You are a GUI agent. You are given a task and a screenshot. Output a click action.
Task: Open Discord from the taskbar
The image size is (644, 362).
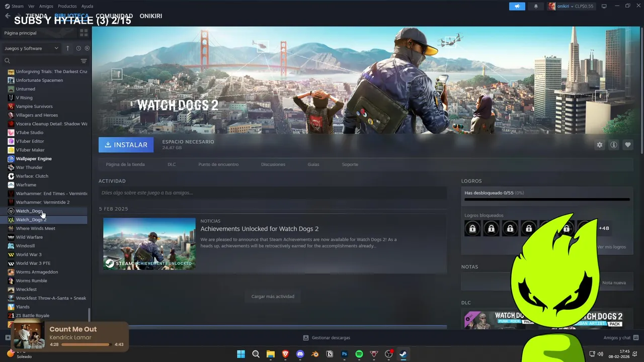coord(300,354)
